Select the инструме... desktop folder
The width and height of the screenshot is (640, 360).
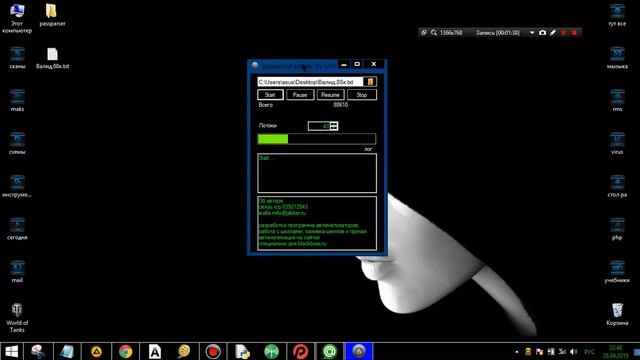point(17,186)
